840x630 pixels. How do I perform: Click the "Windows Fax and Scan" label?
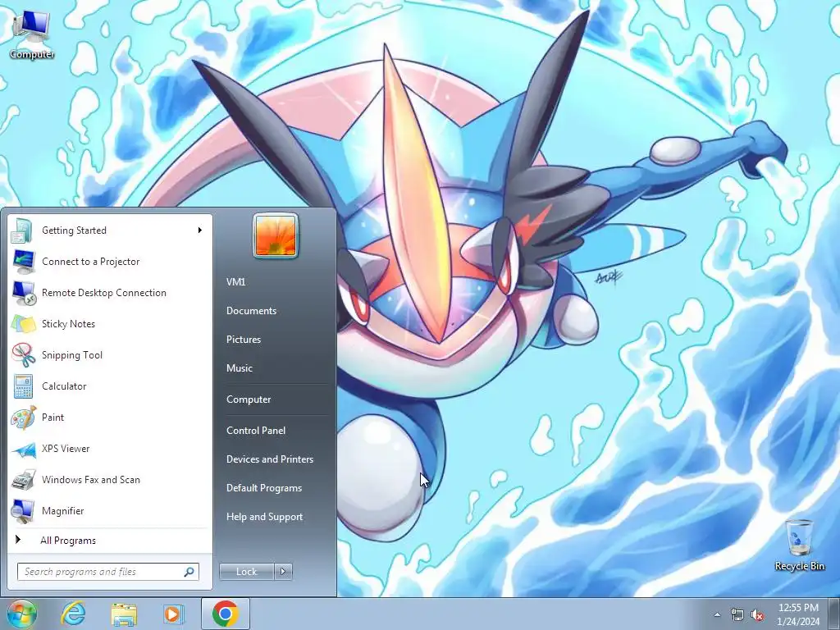pyautogui.click(x=91, y=480)
